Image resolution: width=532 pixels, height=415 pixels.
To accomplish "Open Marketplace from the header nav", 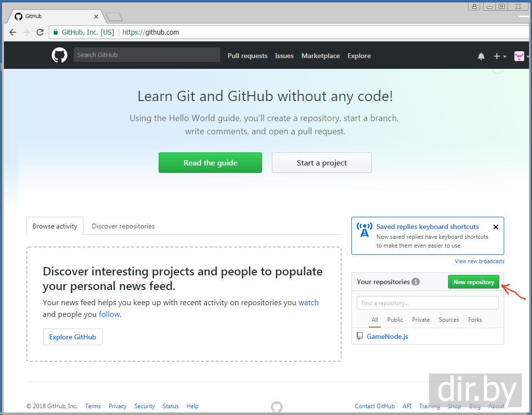I will 320,56.
